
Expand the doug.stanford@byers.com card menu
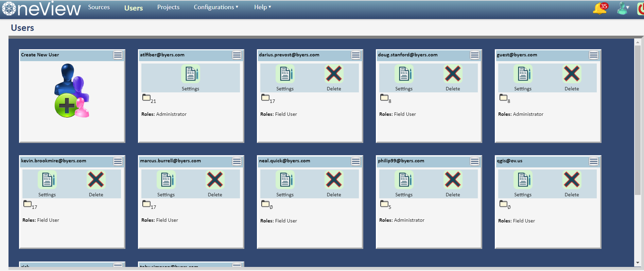[475, 55]
